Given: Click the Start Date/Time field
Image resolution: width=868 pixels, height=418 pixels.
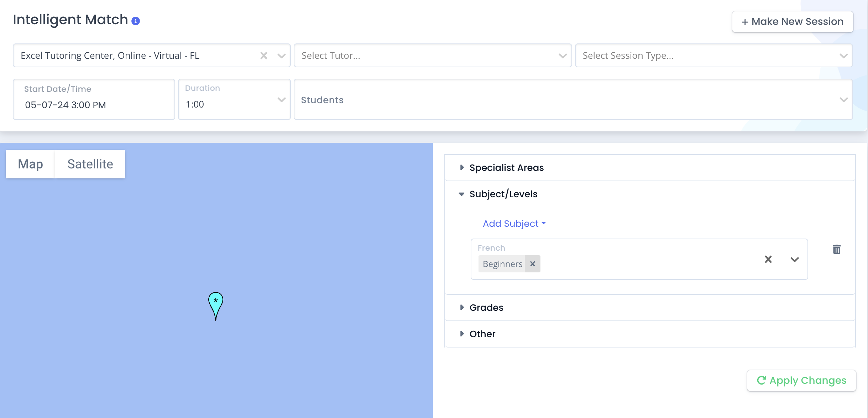Looking at the screenshot, I should [x=94, y=99].
